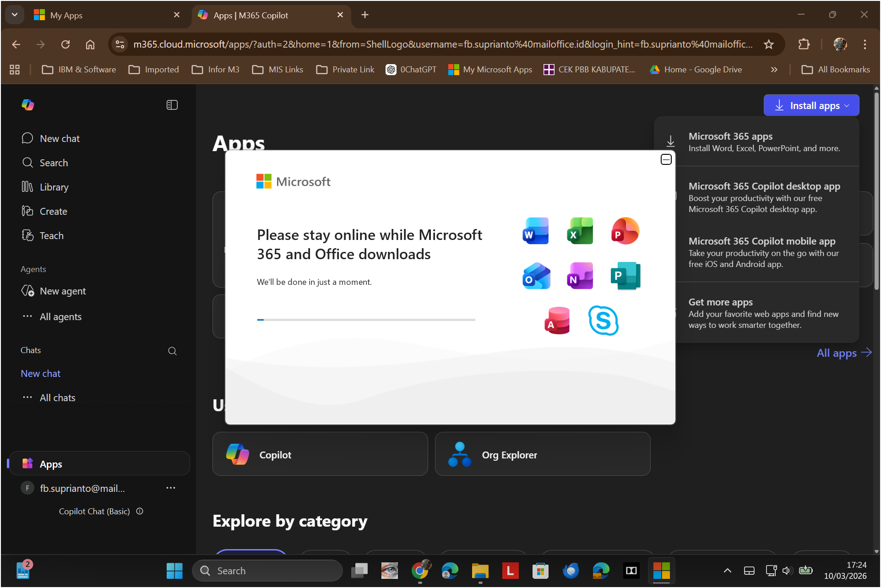The width and height of the screenshot is (881, 588).
Task: Minimize the download dialog with the collapse icon
Action: 666,159
